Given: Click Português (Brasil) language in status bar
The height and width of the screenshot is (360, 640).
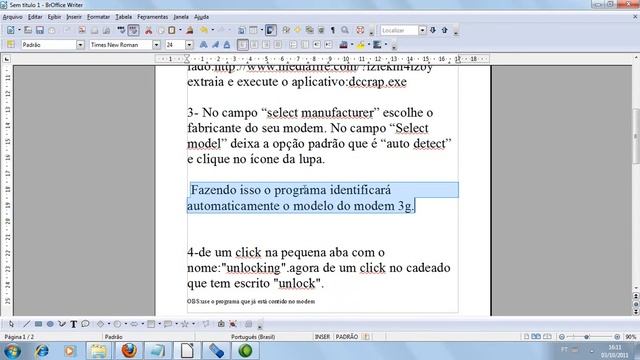Looking at the screenshot, I should [x=253, y=337].
